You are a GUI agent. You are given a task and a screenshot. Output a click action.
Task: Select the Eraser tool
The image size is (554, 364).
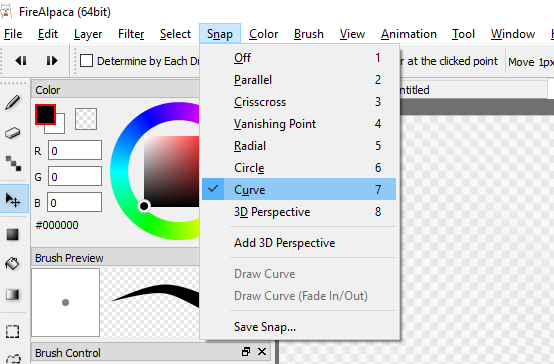pos(13,133)
